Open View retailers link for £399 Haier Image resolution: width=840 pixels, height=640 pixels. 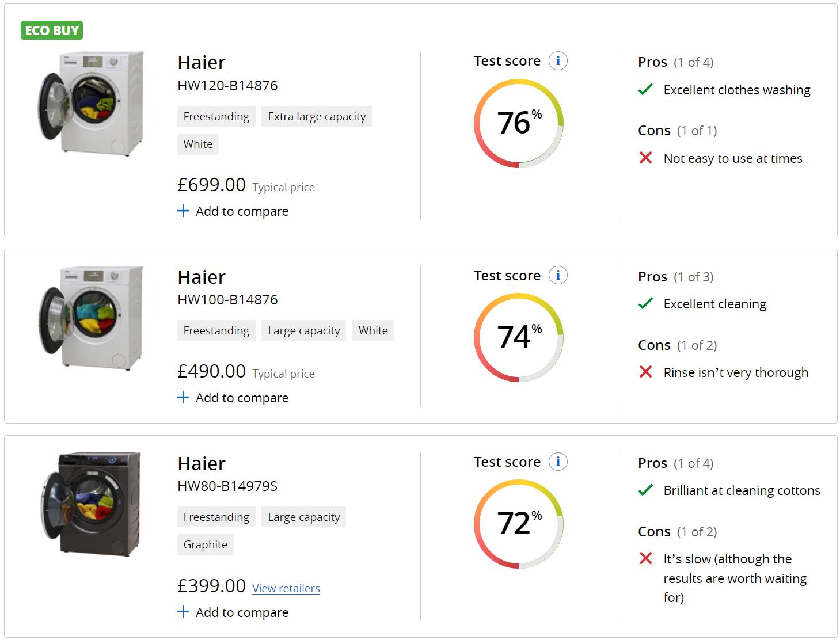(286, 588)
